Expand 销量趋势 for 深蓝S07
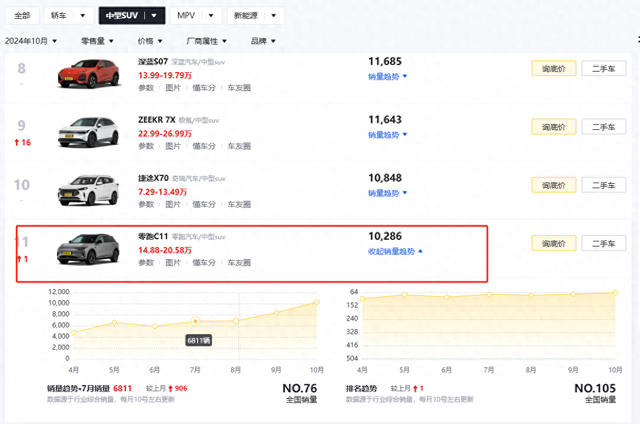 (x=387, y=76)
